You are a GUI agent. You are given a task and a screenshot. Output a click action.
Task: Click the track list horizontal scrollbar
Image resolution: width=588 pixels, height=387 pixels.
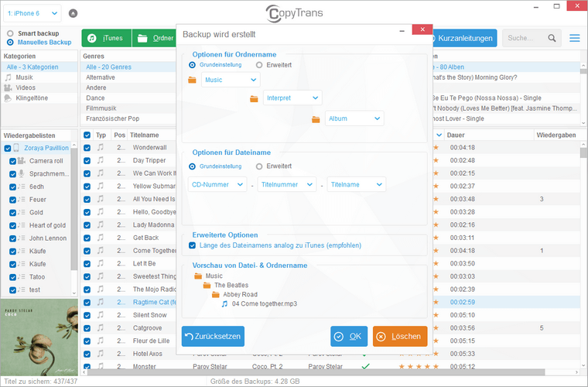(316, 372)
